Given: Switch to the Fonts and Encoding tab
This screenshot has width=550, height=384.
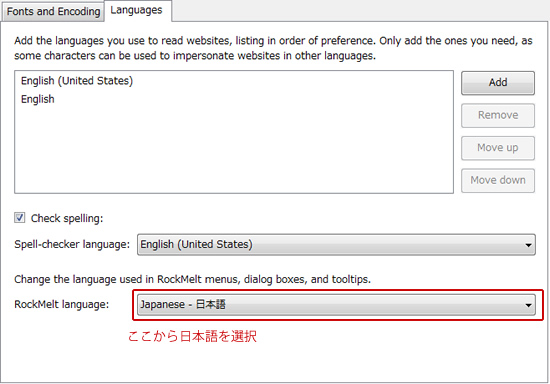Looking at the screenshot, I should pos(53,12).
